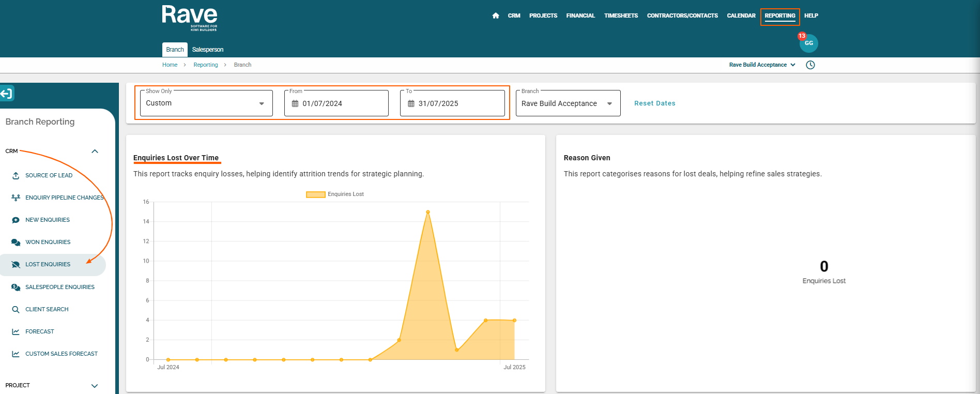
Task: Click the Reason Given heading
Action: (587, 158)
